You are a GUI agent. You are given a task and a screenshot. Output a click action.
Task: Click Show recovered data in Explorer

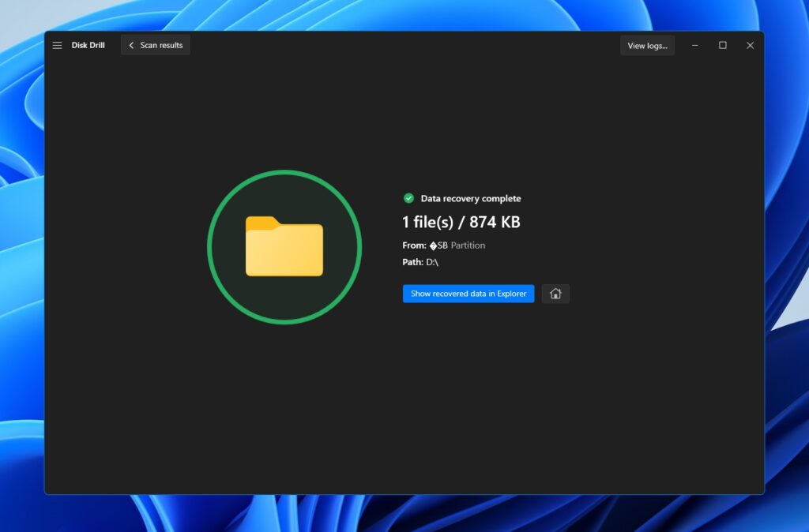coord(468,293)
